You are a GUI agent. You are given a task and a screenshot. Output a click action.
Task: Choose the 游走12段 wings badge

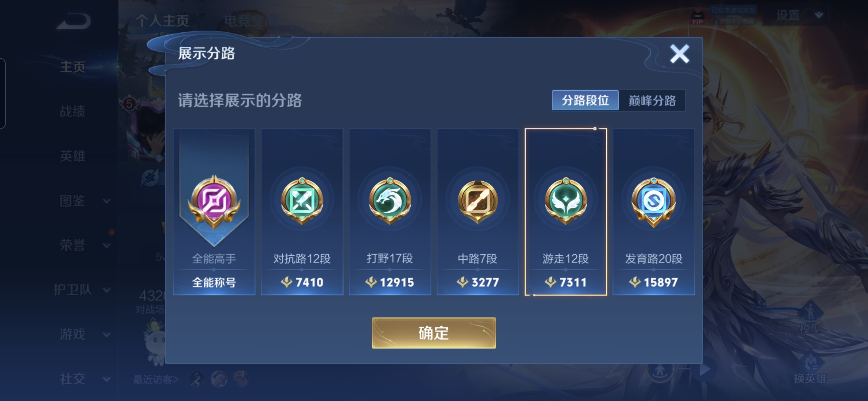tap(566, 201)
